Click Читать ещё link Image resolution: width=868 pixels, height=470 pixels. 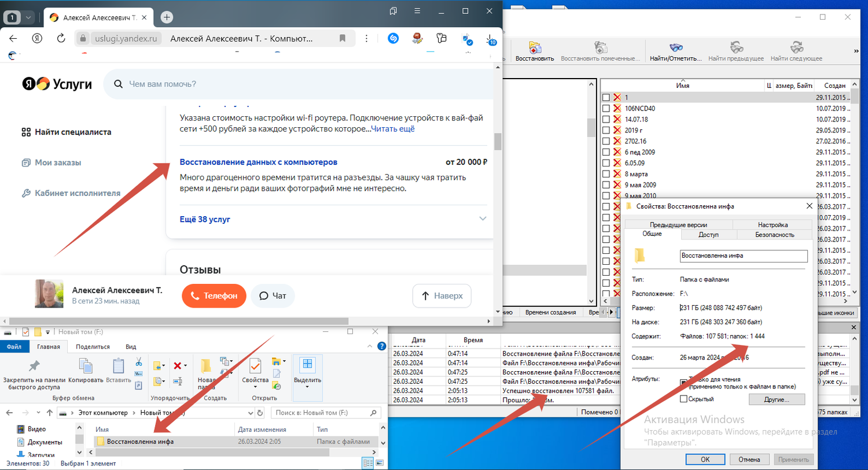393,129
